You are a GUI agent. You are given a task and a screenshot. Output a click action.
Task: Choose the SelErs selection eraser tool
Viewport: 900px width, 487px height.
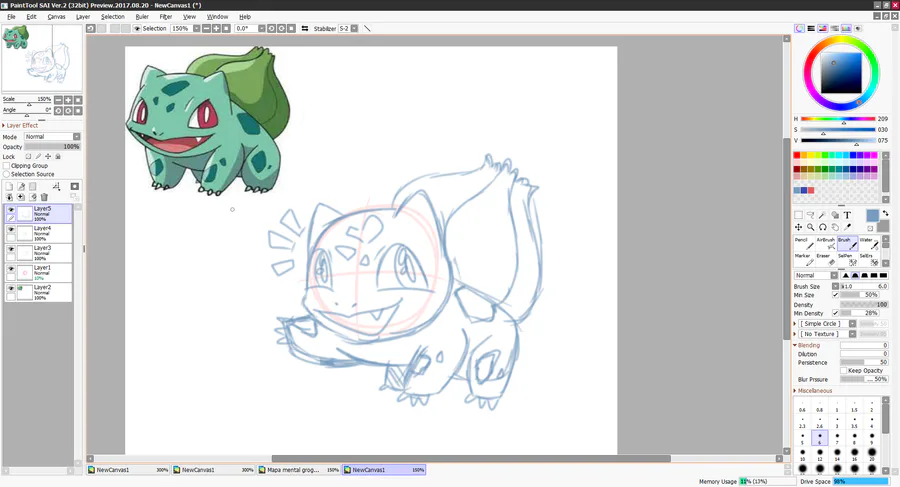[868, 260]
